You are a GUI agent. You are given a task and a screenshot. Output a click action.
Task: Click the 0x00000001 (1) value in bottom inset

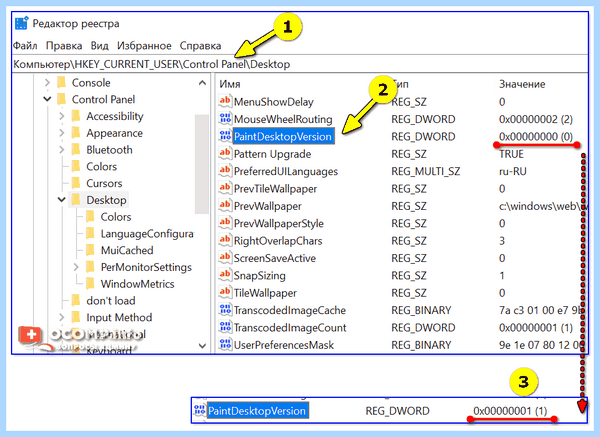point(510,411)
